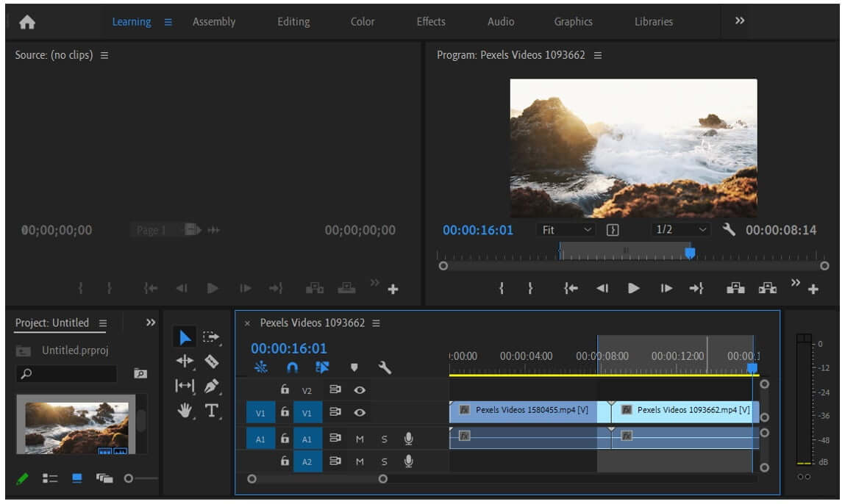
Task: Toggle Snap in timeline magnet icon
Action: click(x=292, y=368)
